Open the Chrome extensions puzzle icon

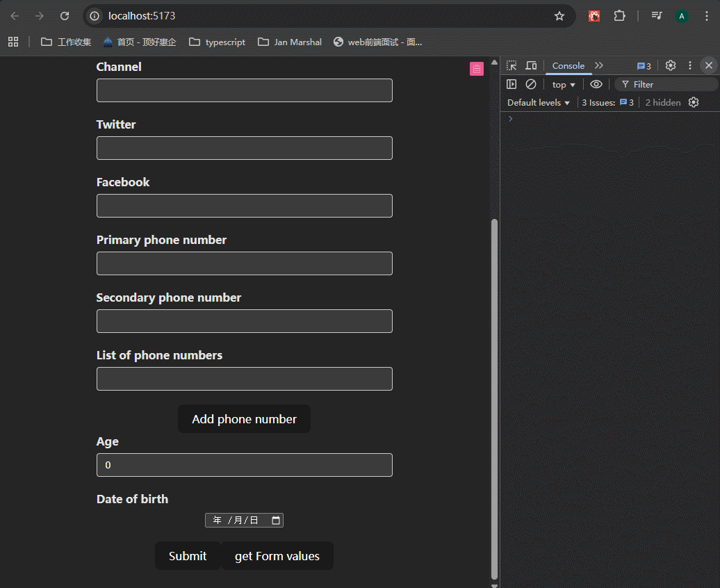click(x=619, y=16)
